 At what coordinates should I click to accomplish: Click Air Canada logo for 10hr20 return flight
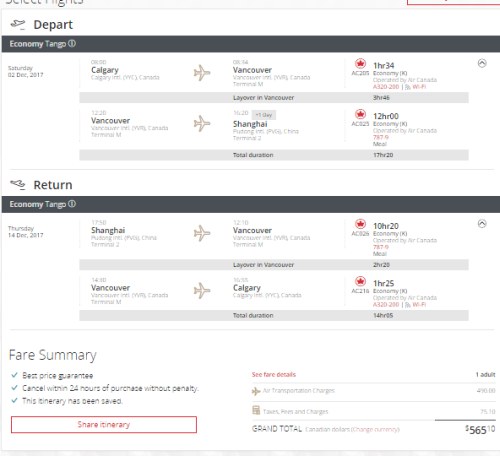(x=360, y=224)
